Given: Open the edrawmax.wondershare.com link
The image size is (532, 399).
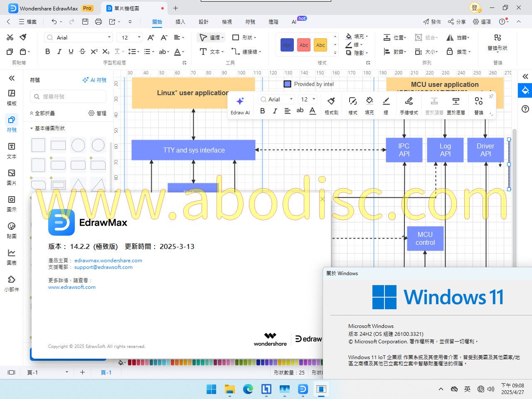Looking at the screenshot, I should click(108, 261).
